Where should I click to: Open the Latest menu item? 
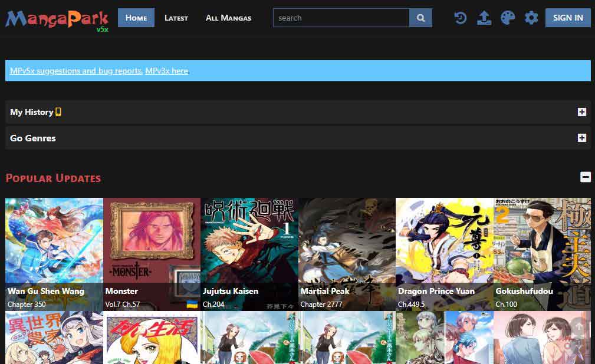176,18
